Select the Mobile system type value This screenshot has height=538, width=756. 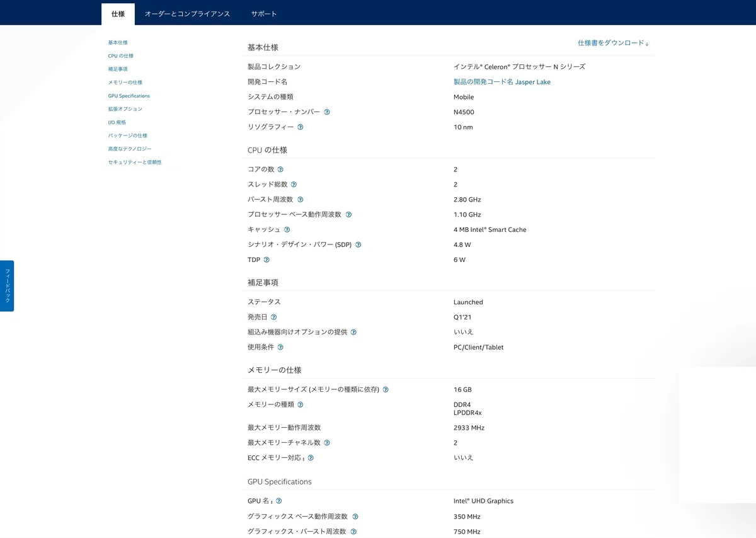pos(464,97)
